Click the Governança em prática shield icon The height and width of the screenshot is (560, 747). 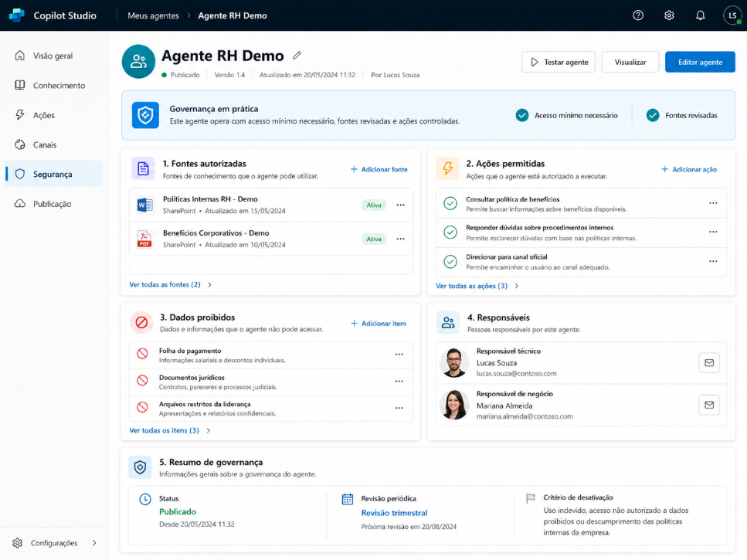[x=145, y=115]
